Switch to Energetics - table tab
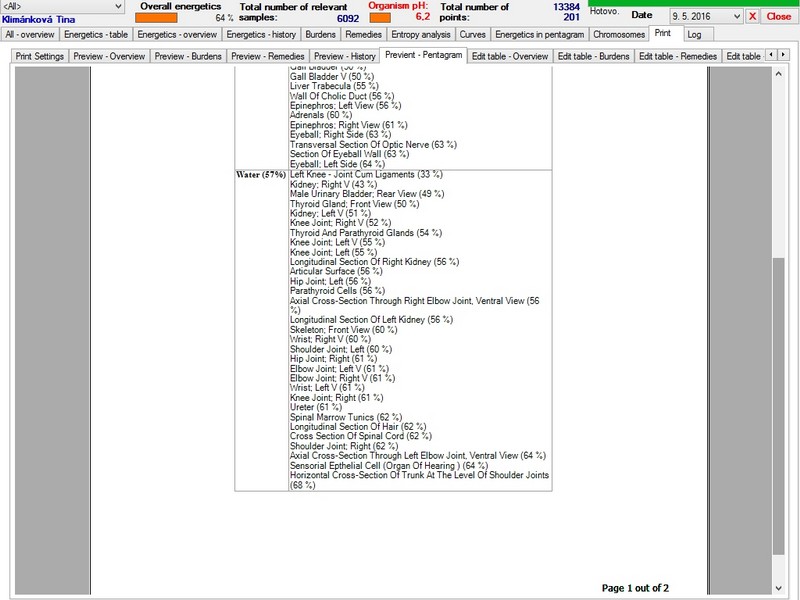The height and width of the screenshot is (600, 800). pyautogui.click(x=96, y=35)
